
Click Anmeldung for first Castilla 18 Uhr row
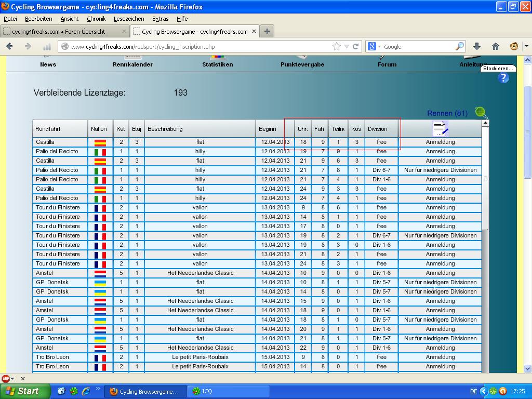pos(440,142)
